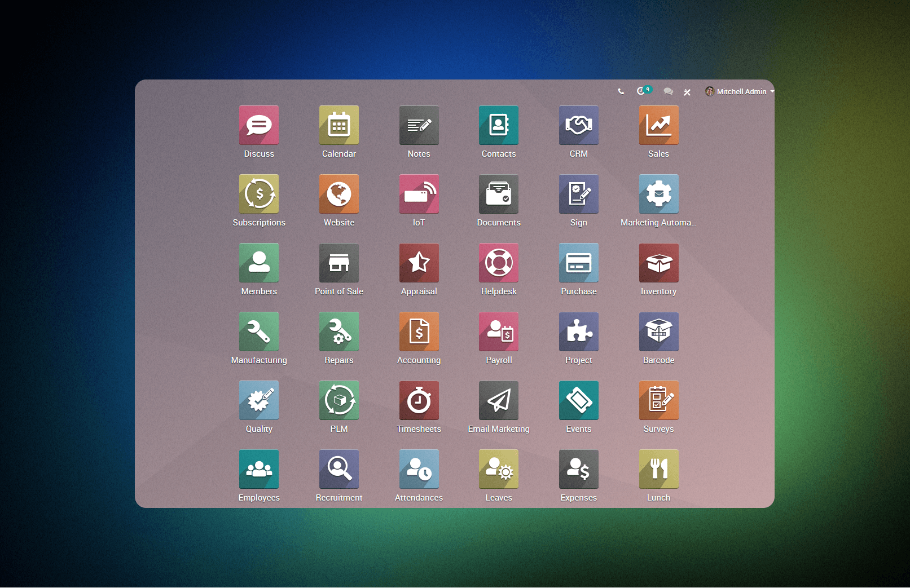Open the Employees app
This screenshot has height=588, width=910.
point(259,469)
